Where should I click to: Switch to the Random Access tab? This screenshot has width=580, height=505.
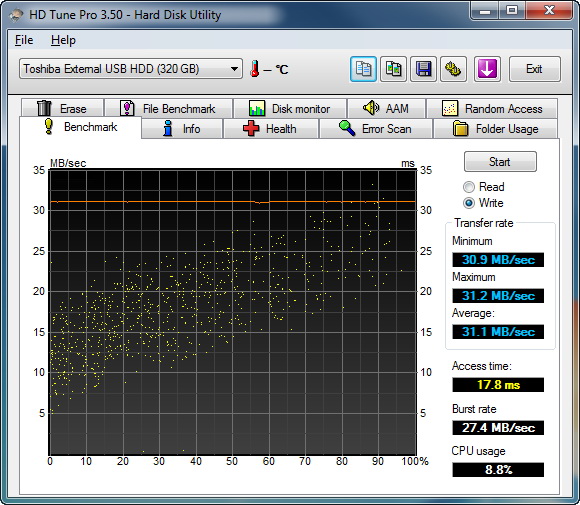pyautogui.click(x=492, y=108)
